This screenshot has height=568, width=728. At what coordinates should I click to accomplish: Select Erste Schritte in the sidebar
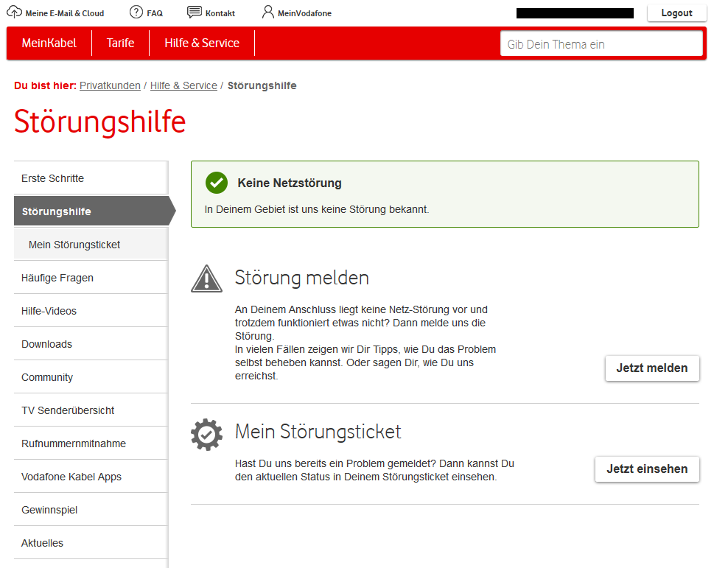[91, 178]
